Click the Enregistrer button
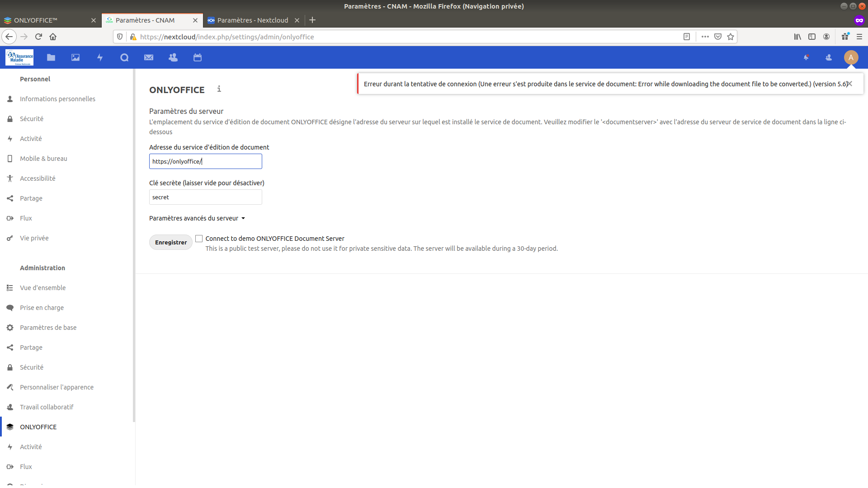This screenshot has width=868, height=488. (x=170, y=242)
